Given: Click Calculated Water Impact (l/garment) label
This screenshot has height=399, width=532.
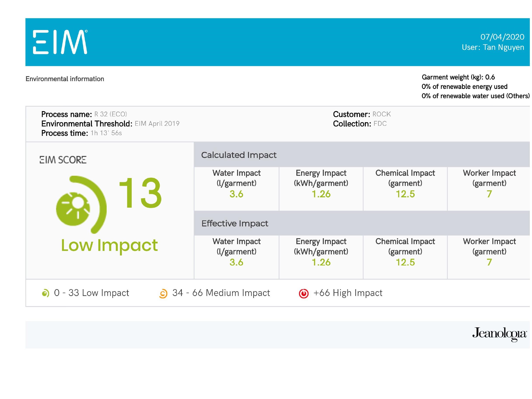Looking at the screenshot, I should coord(236,178).
